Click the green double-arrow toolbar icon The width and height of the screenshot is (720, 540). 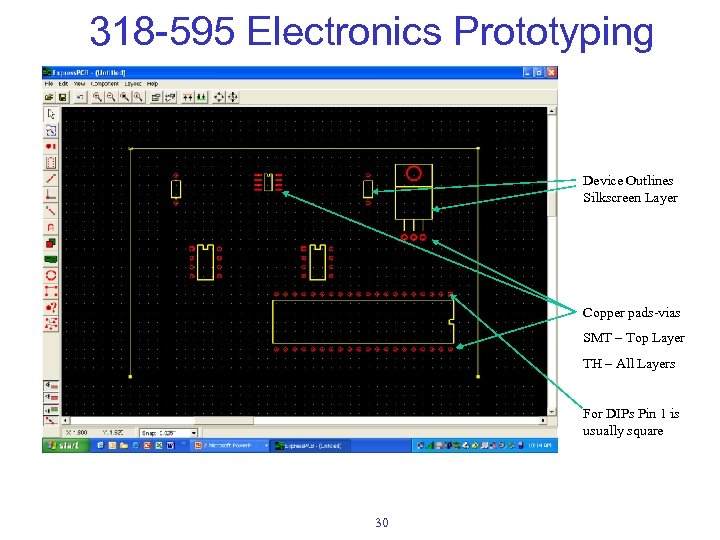(201, 97)
